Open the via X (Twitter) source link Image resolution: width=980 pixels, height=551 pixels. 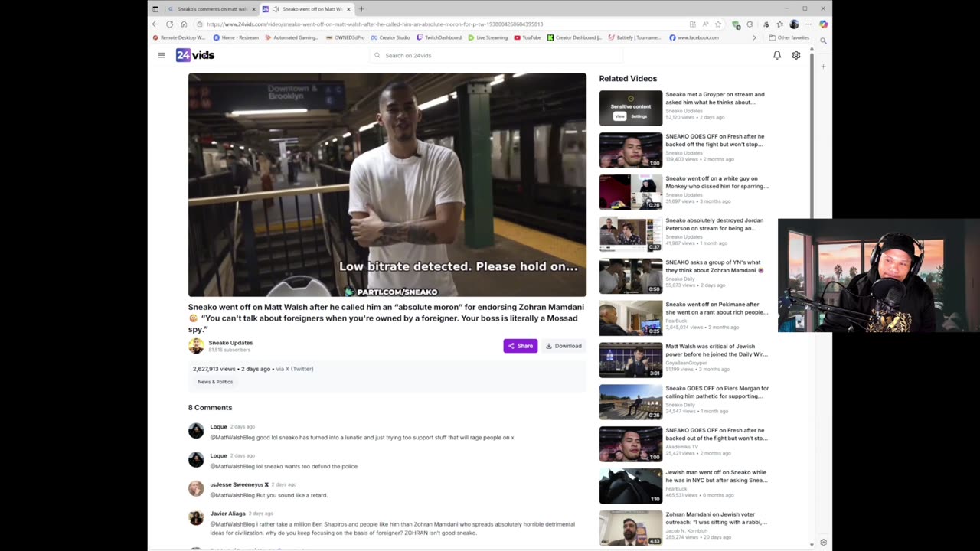coord(295,369)
